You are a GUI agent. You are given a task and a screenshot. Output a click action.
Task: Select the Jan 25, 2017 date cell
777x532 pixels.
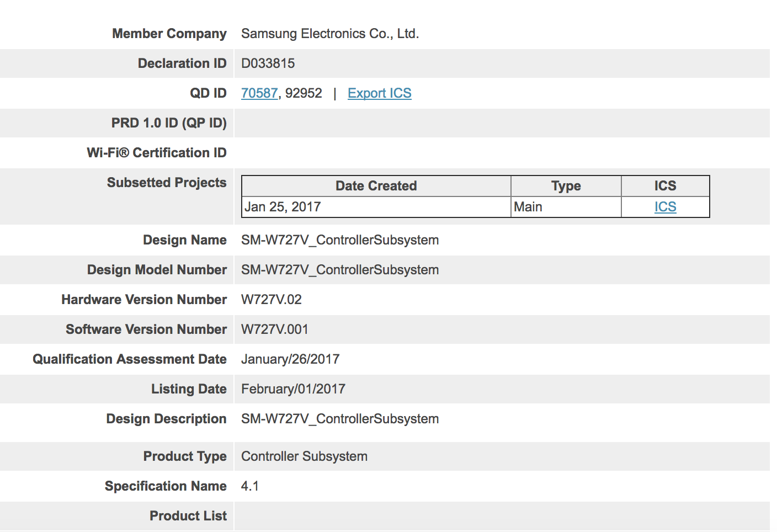pyautogui.click(x=283, y=207)
